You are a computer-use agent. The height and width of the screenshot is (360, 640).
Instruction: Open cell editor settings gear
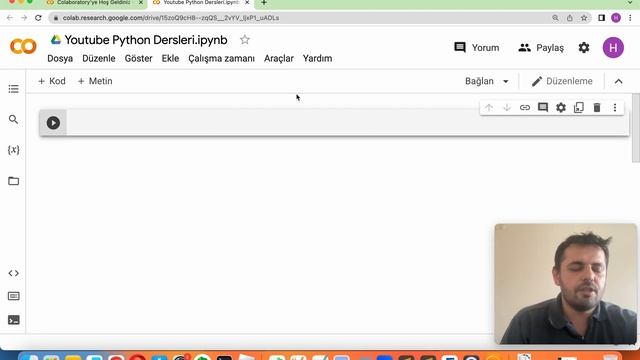coord(561,107)
